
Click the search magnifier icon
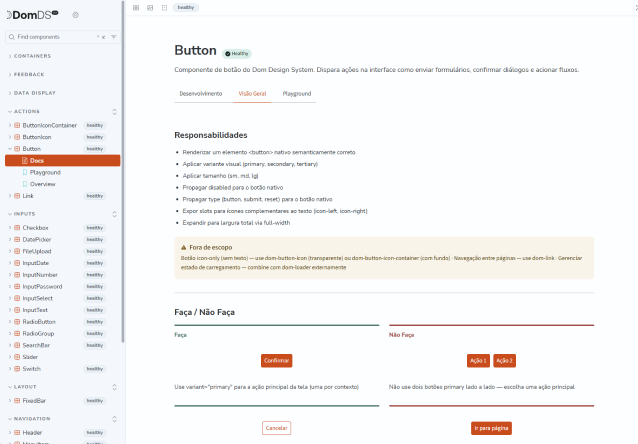[x=11, y=37]
